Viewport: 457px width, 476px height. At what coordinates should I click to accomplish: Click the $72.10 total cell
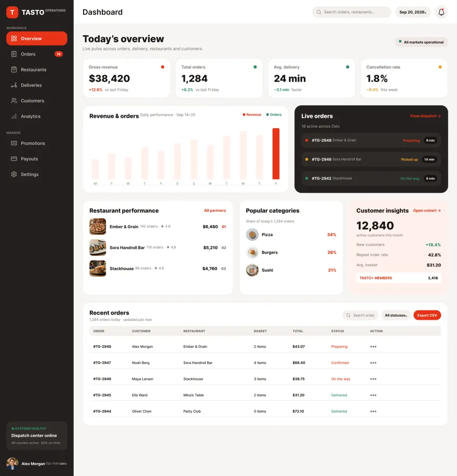(x=298, y=411)
